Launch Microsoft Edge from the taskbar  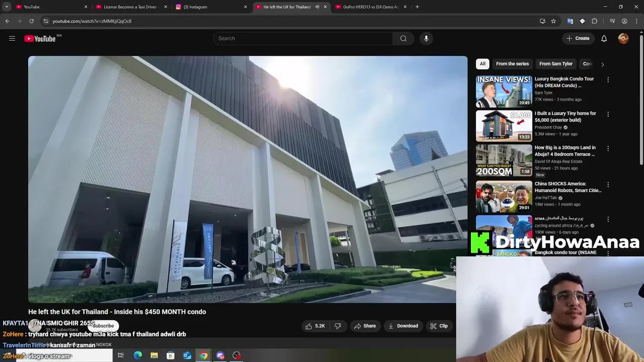137,355
